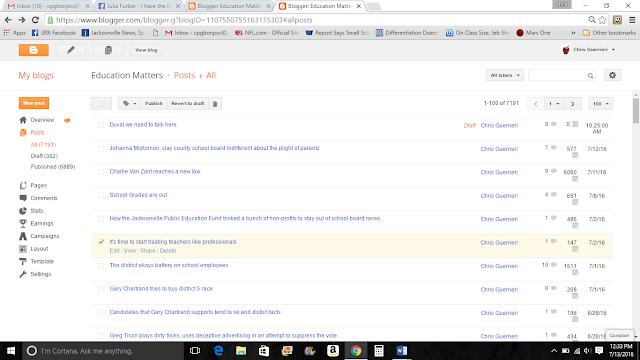Open Windows Start menu
Screen dimensions: 640x360
pyautogui.click(x=11, y=351)
